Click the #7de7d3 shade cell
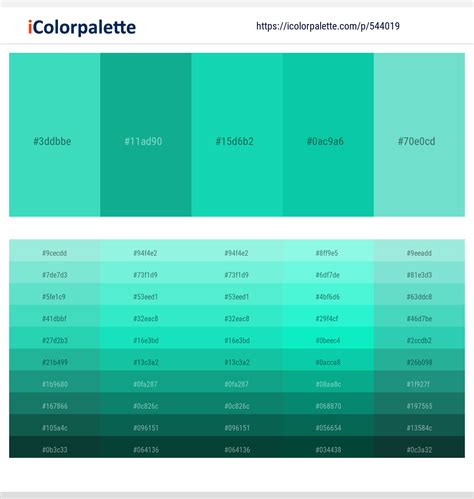This screenshot has width=474, height=499. [55, 275]
